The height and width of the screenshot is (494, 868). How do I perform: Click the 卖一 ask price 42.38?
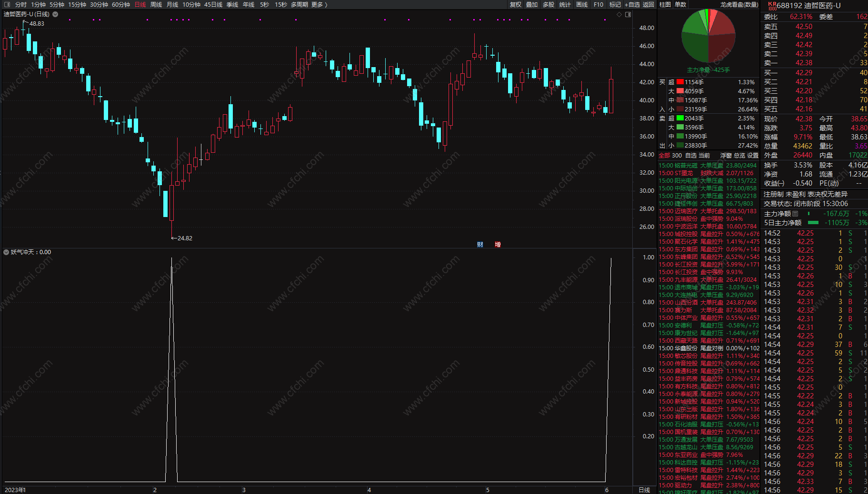click(x=804, y=63)
